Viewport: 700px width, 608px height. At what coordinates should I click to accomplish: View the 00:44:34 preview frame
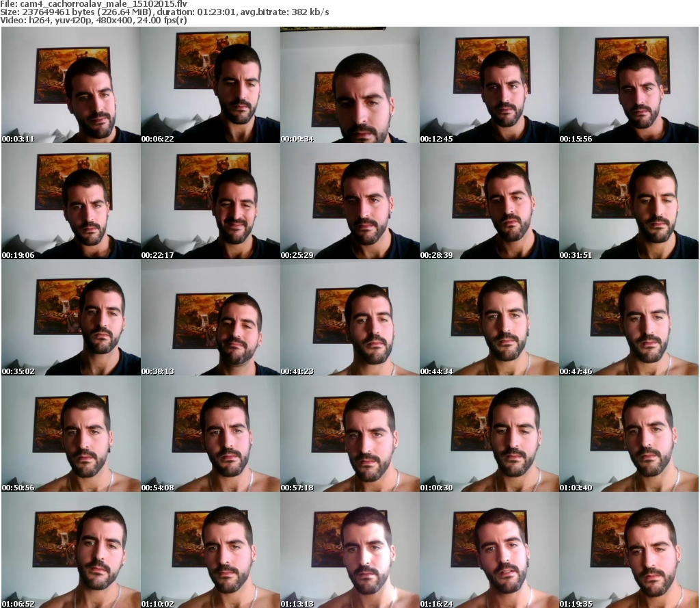(x=489, y=317)
